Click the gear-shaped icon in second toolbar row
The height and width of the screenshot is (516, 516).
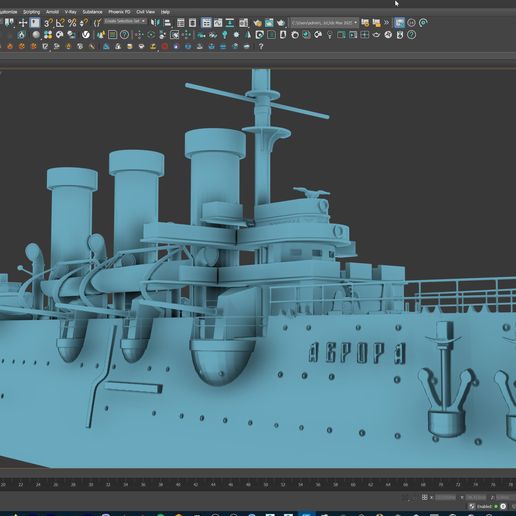pos(236,35)
